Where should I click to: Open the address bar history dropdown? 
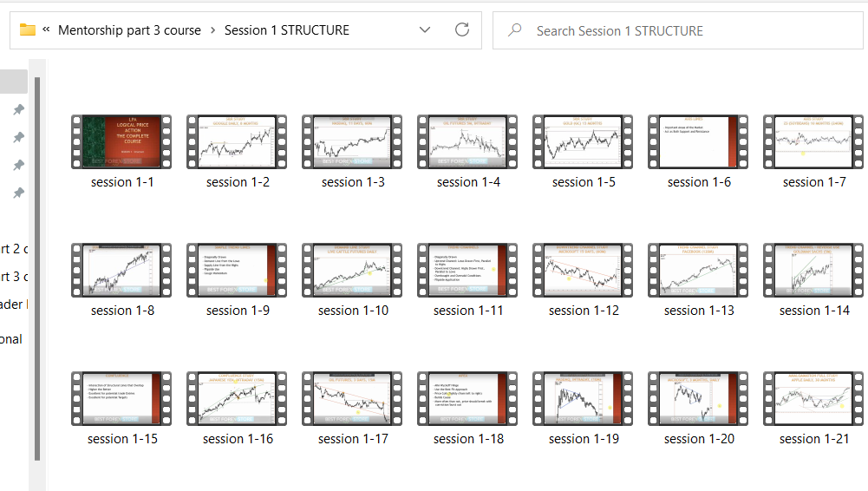click(x=424, y=29)
